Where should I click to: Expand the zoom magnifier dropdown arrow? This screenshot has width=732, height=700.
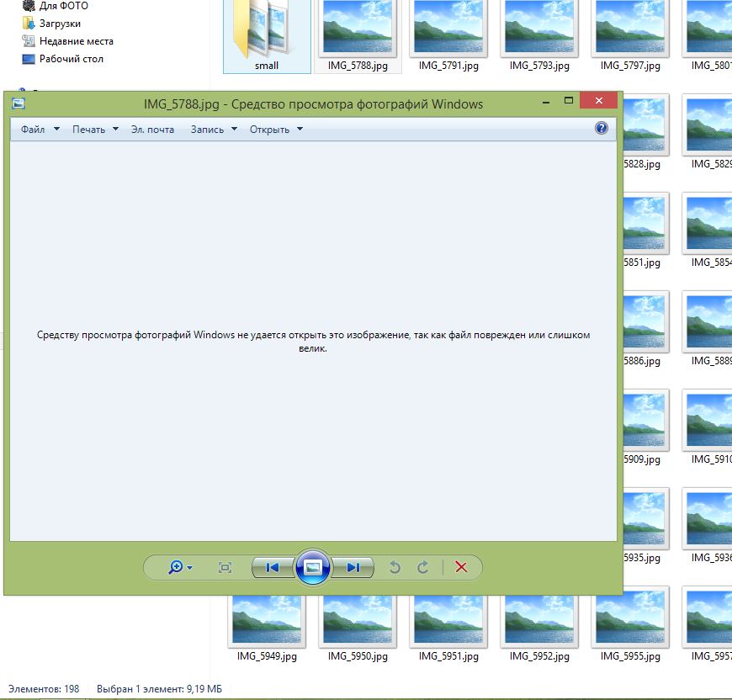[x=189, y=568]
